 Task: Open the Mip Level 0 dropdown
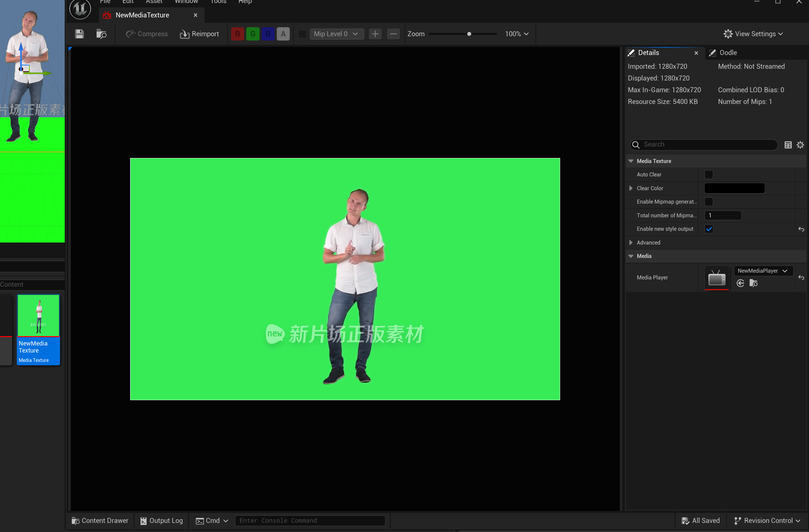[336, 34]
